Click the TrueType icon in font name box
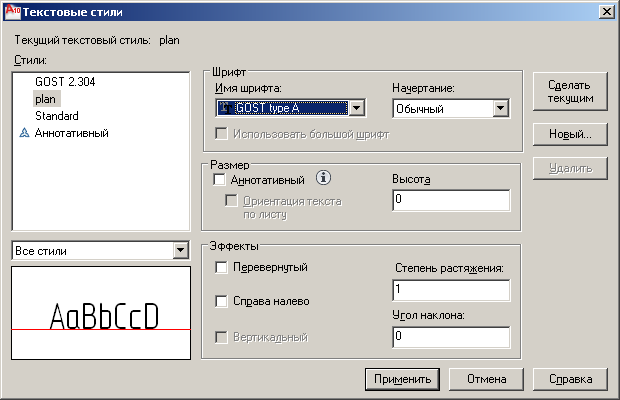Viewport: 620px width, 400px height. (225, 108)
